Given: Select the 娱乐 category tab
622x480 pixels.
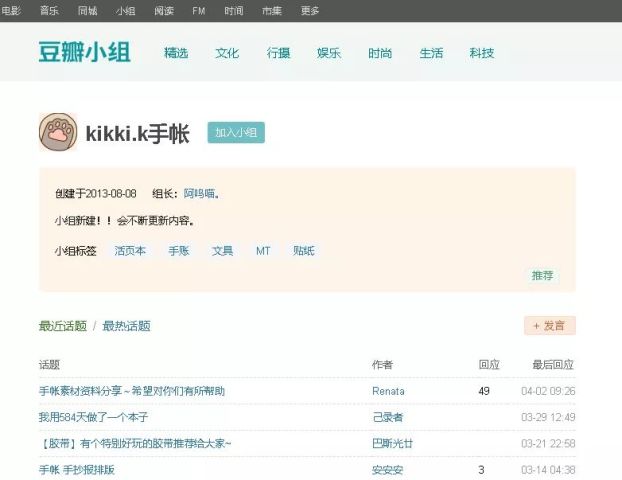Looking at the screenshot, I should point(329,53).
